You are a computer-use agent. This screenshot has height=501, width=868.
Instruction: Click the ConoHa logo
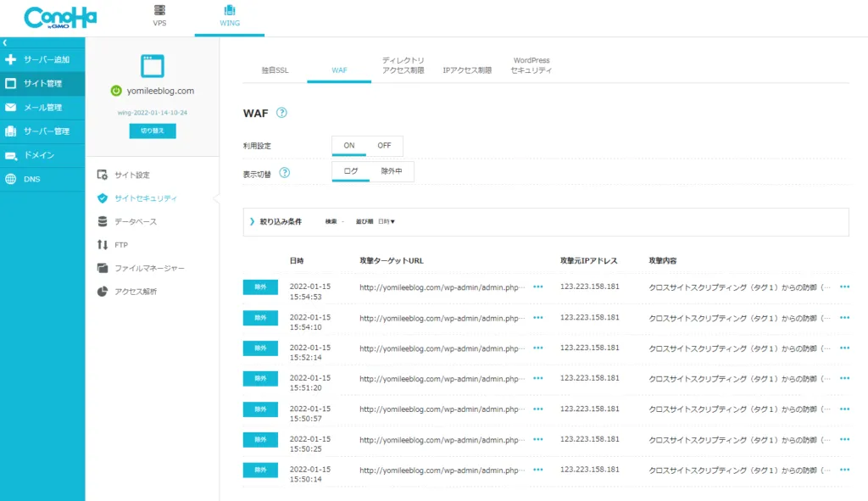point(60,18)
